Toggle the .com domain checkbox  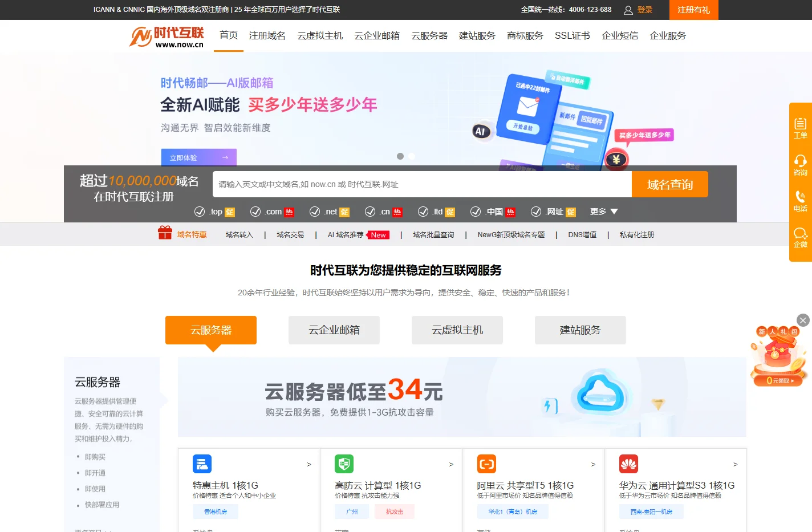coord(255,212)
